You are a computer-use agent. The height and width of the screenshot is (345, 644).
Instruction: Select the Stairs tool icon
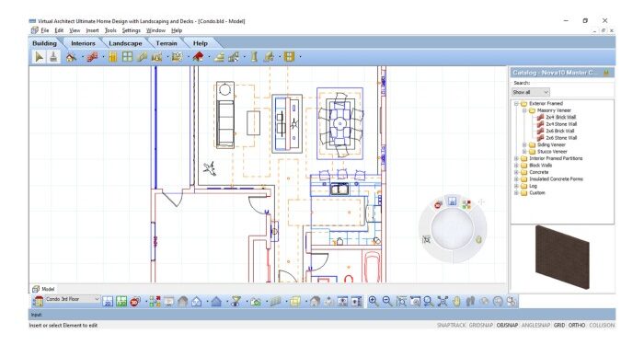point(219,57)
